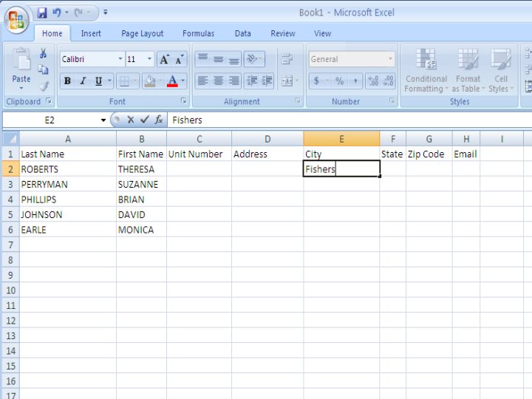Expand the Paste options arrow
Viewport: 532px width, 399px height.
21,88
